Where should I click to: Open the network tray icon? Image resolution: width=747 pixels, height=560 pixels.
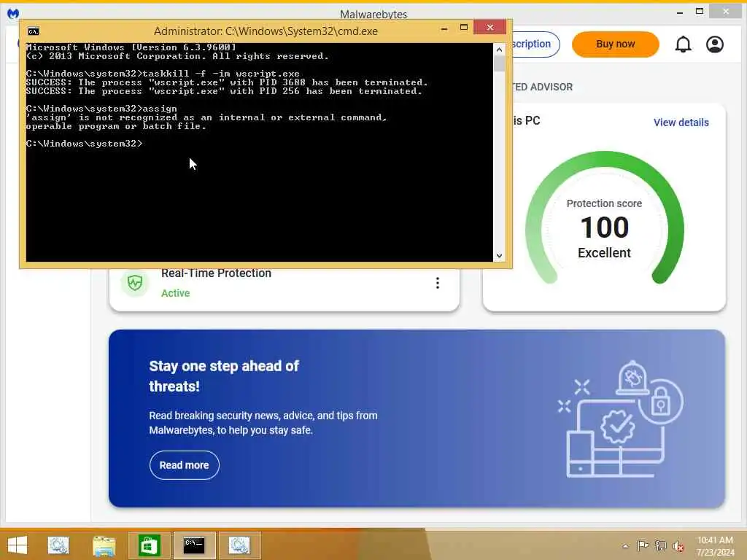pyautogui.click(x=660, y=545)
